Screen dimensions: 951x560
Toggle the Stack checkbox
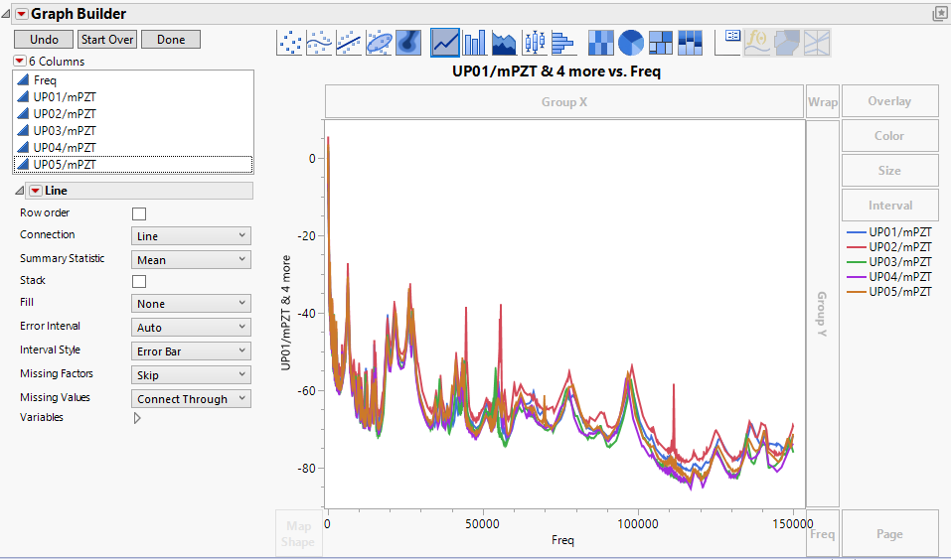[x=139, y=281]
